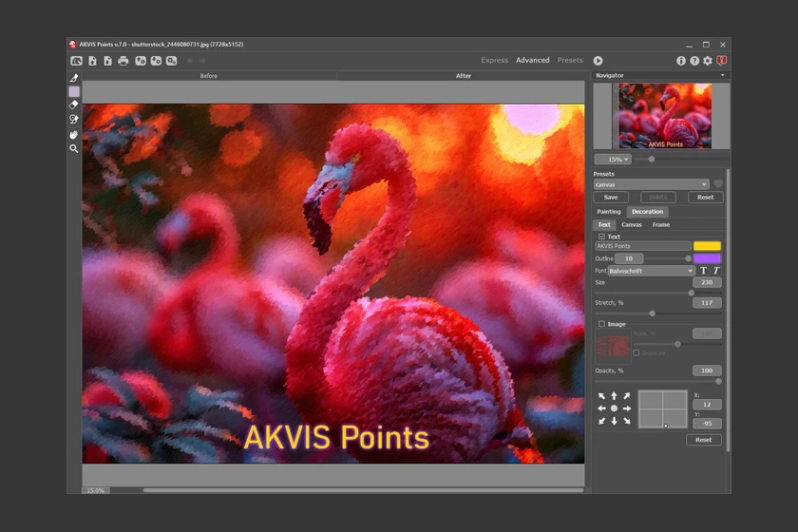798x532 pixels.
Task: Select the history brush tool
Action: click(74, 119)
